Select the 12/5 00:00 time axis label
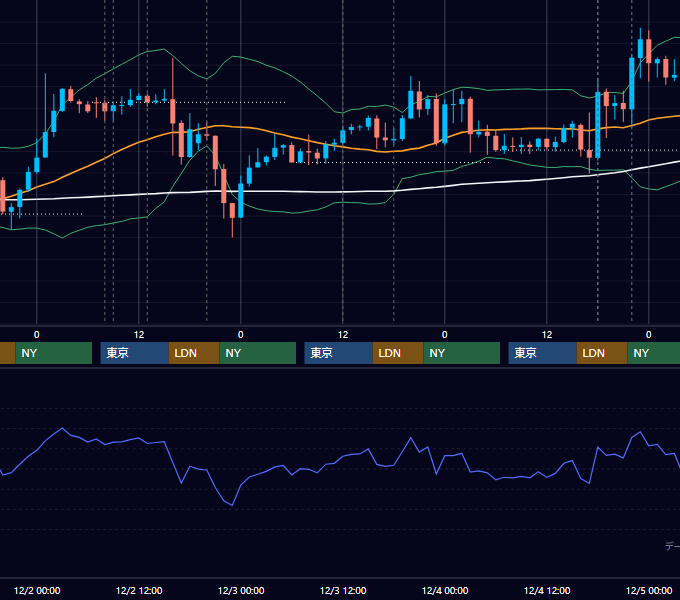The width and height of the screenshot is (680, 600). (x=649, y=590)
